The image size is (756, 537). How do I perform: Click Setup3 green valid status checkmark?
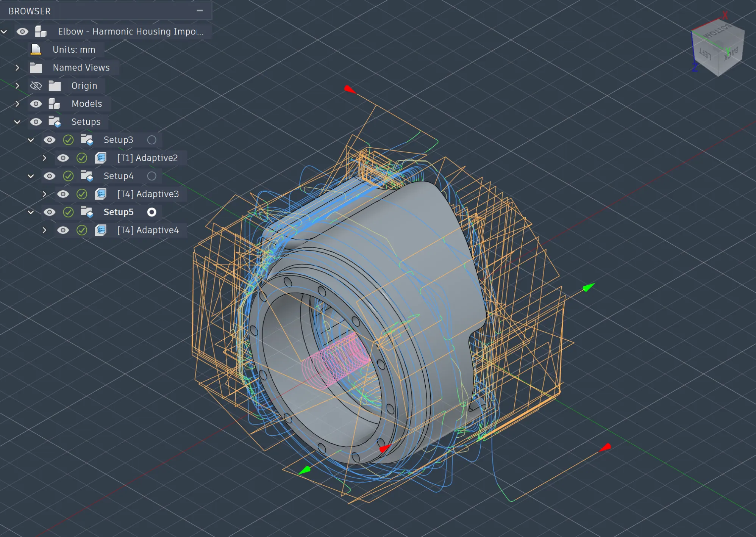coord(68,140)
